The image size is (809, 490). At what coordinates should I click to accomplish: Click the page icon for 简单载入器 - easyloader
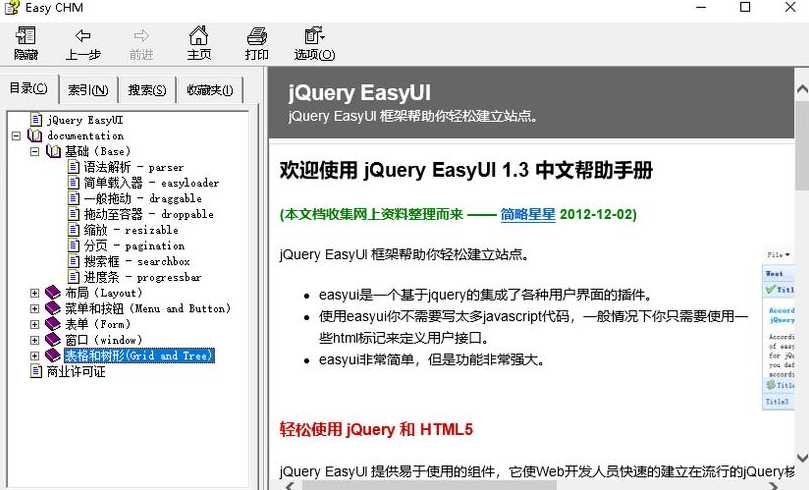(x=74, y=183)
